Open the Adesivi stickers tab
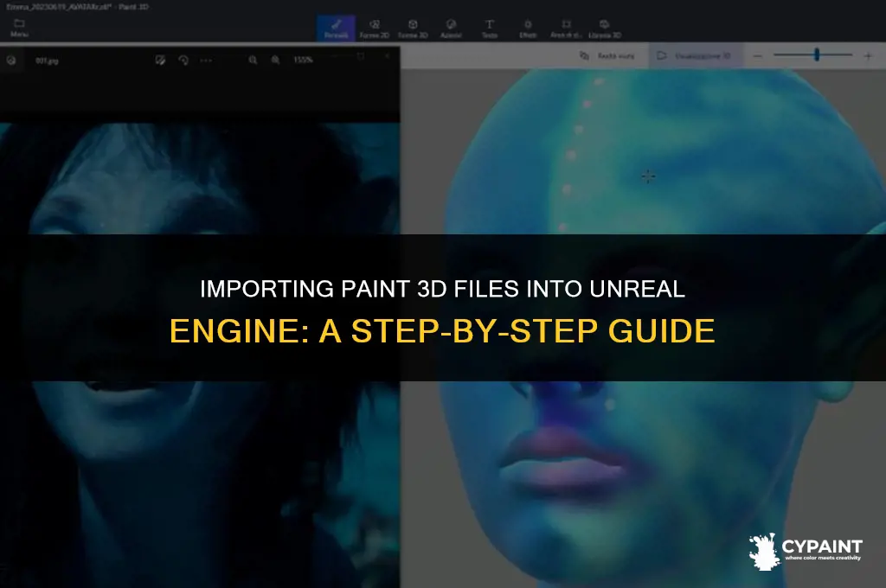 pos(451,29)
